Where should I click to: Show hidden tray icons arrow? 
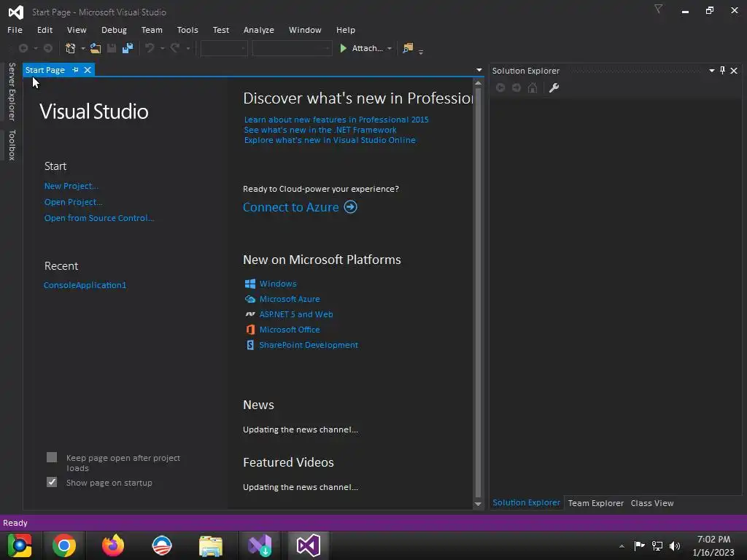[x=622, y=546]
